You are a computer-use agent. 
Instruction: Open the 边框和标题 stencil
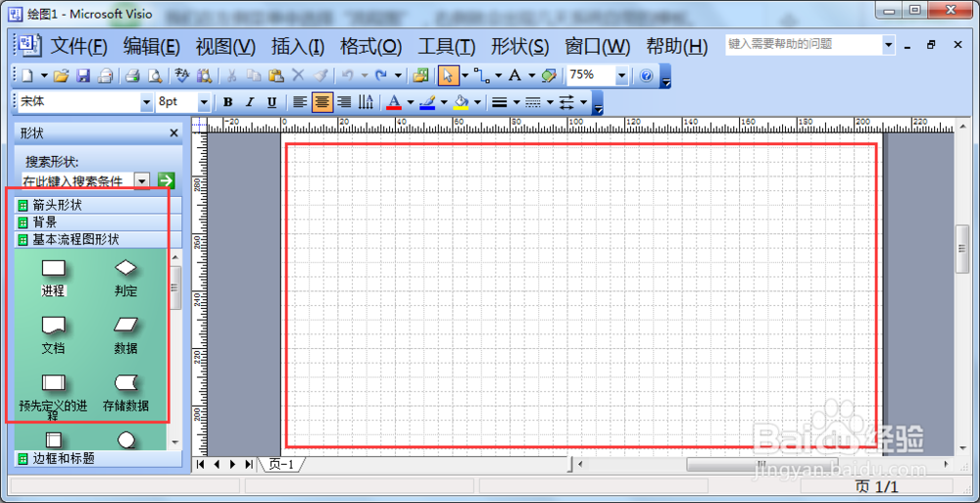pos(99,459)
